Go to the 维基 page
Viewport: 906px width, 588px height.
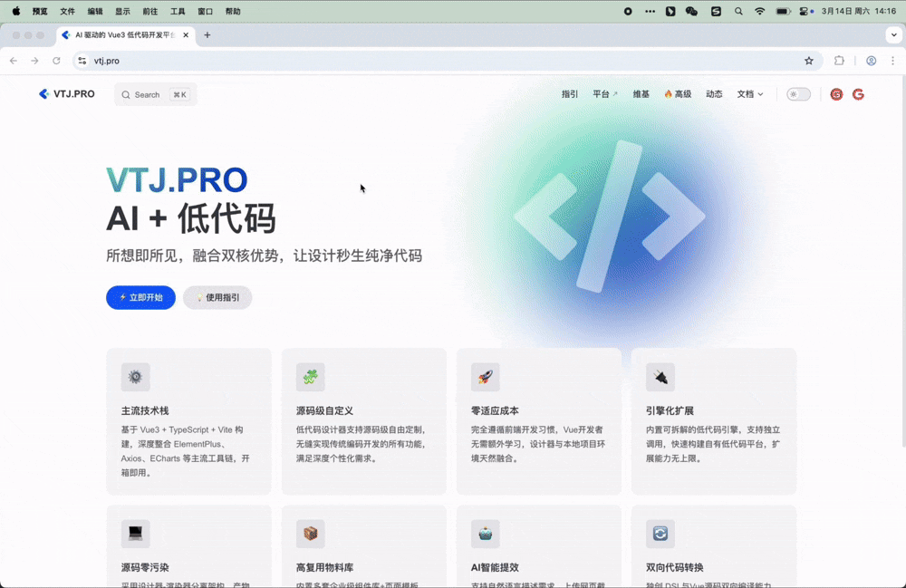[641, 94]
